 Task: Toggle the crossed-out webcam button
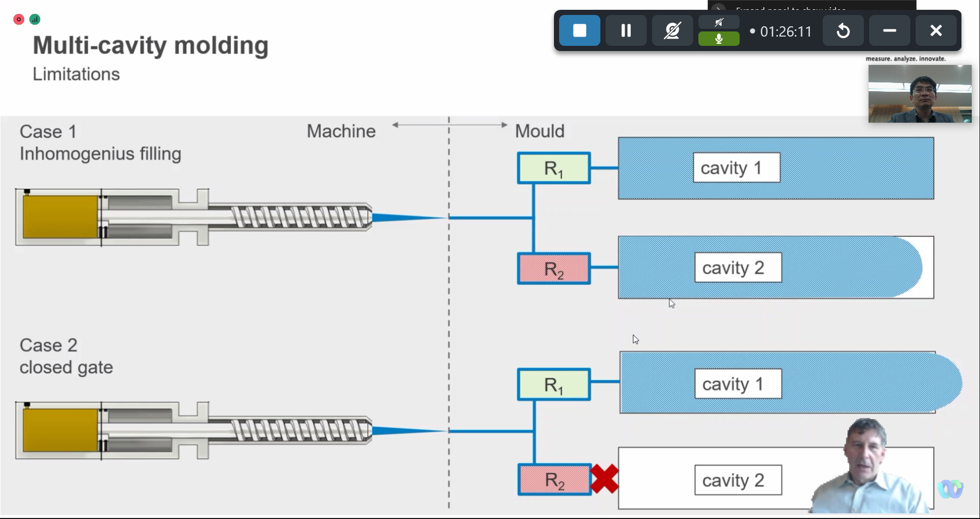(672, 31)
